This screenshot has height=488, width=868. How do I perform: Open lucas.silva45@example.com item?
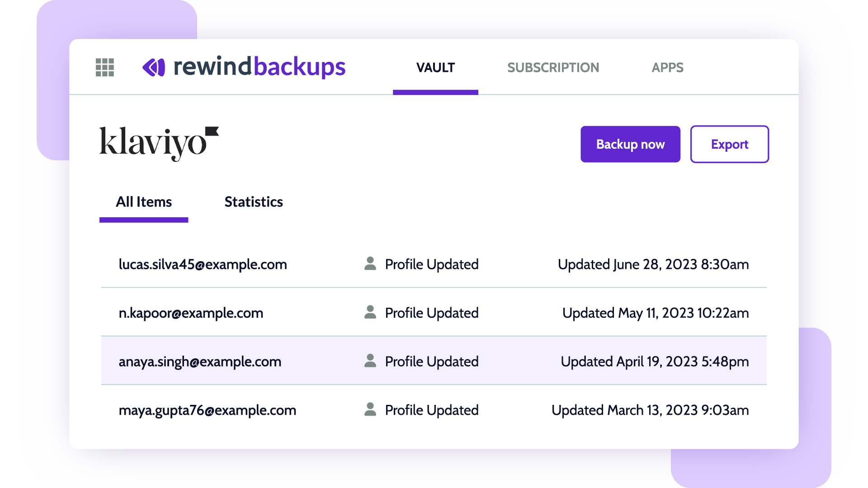(203, 264)
